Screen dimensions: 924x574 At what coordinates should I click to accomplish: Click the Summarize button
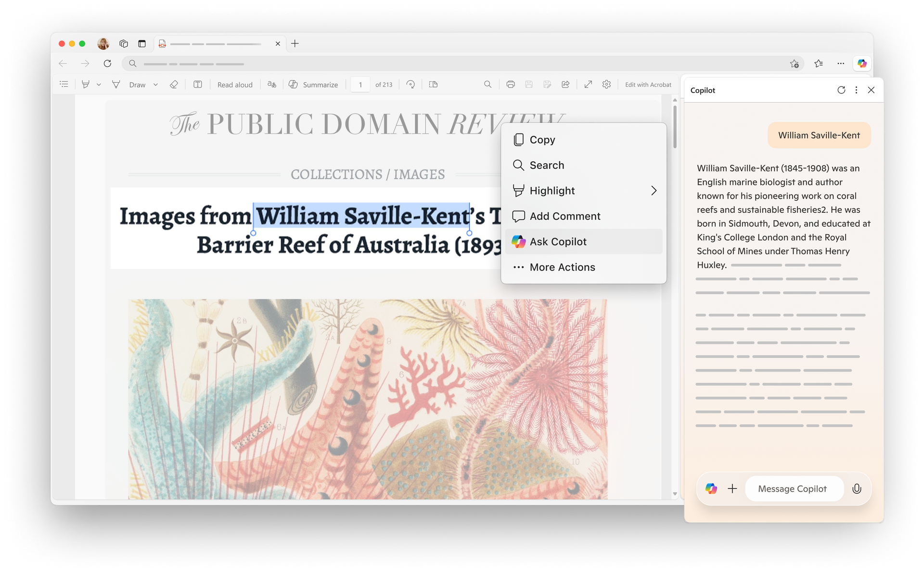pos(314,84)
